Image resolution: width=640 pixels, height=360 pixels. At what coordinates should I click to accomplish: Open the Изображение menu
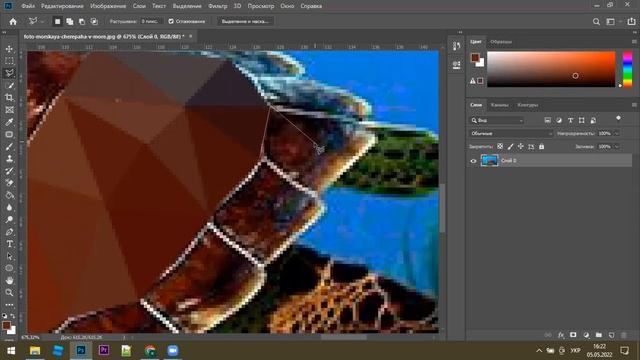pos(108,6)
